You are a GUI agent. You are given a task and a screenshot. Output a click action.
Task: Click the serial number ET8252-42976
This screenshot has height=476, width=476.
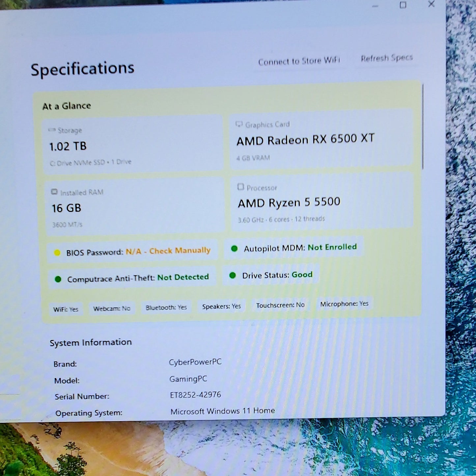pyautogui.click(x=195, y=395)
